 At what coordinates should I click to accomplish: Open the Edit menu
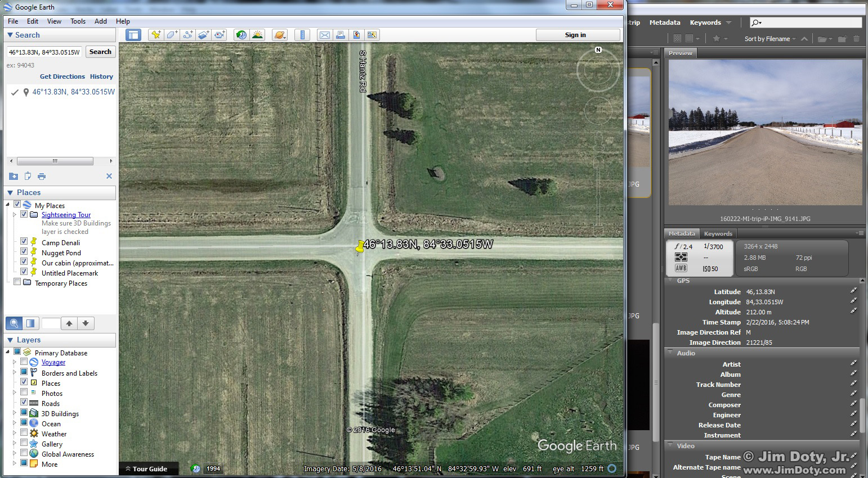(33, 21)
